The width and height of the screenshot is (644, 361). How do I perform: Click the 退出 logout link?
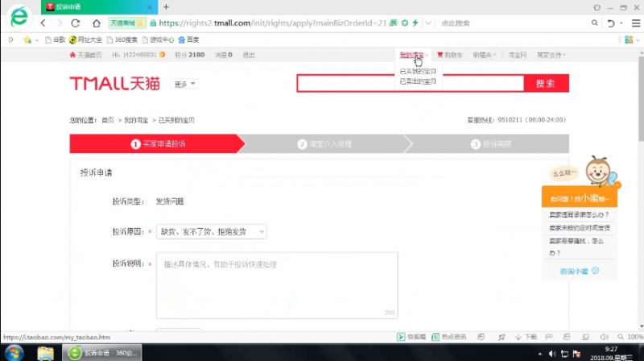(x=249, y=55)
